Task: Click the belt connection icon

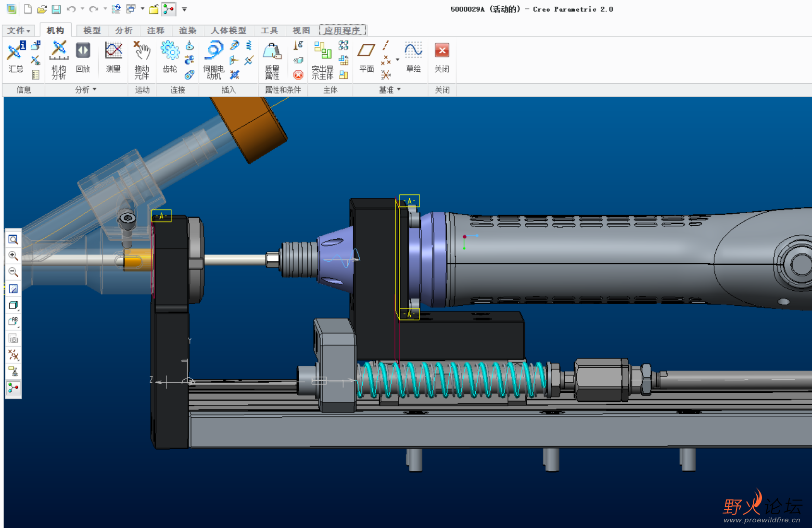Action: (x=190, y=75)
